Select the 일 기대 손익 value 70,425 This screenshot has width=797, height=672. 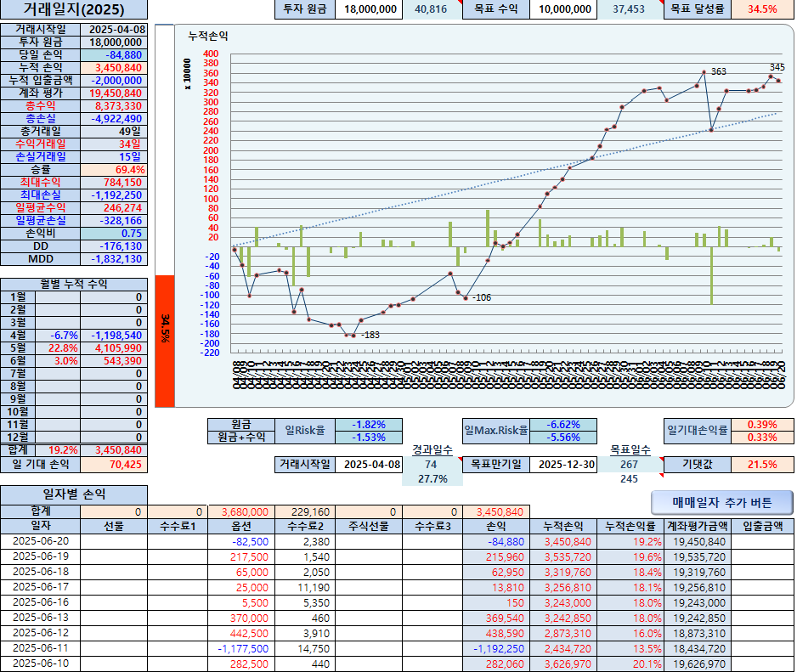coord(114,465)
